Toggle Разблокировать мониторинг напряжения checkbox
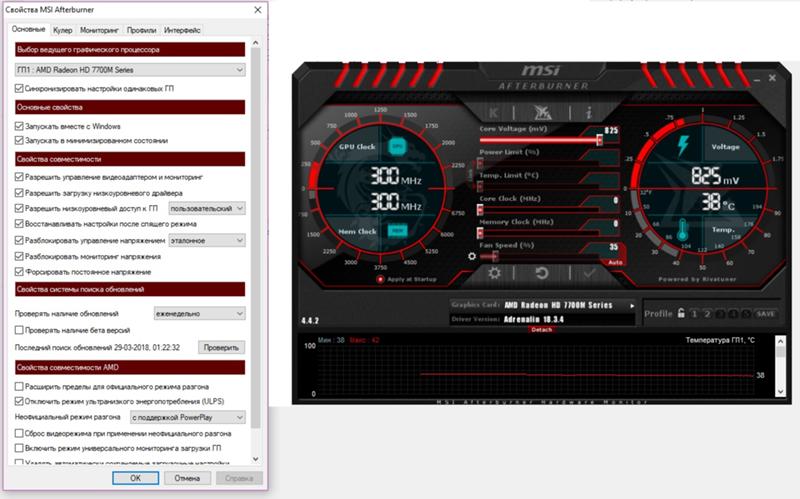This screenshot has width=800, height=499. 19,256
